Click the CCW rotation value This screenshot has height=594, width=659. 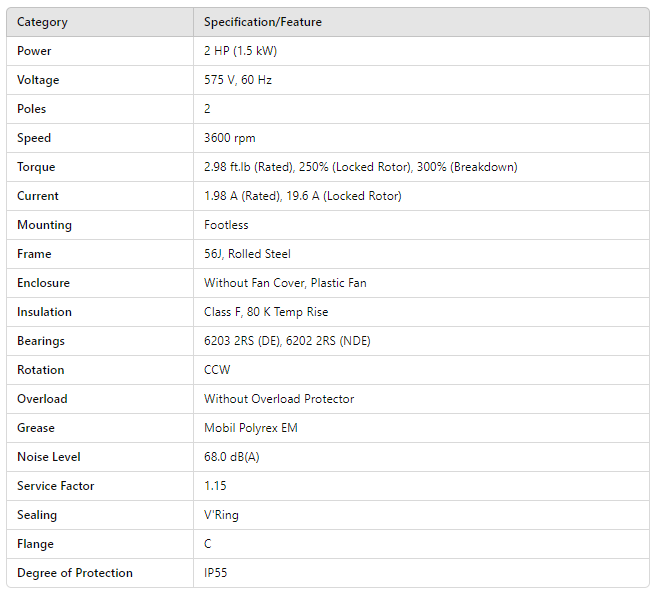[217, 370]
